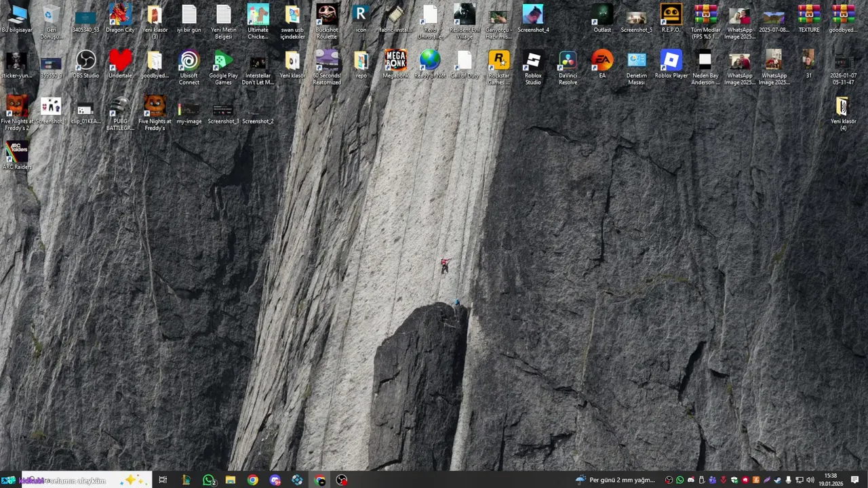This screenshot has height=488, width=868.
Task: Select the Roblox Studio shortcut
Action: pyautogui.click(x=533, y=68)
